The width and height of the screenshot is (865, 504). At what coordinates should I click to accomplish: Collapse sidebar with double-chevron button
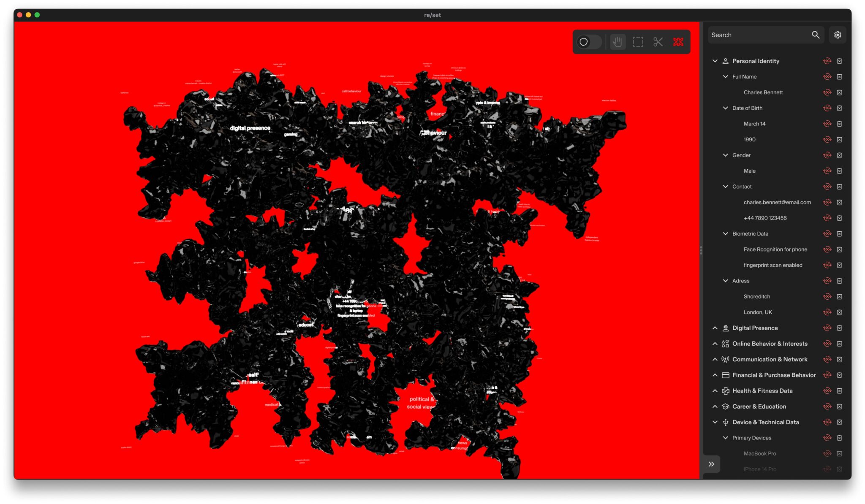(x=711, y=464)
